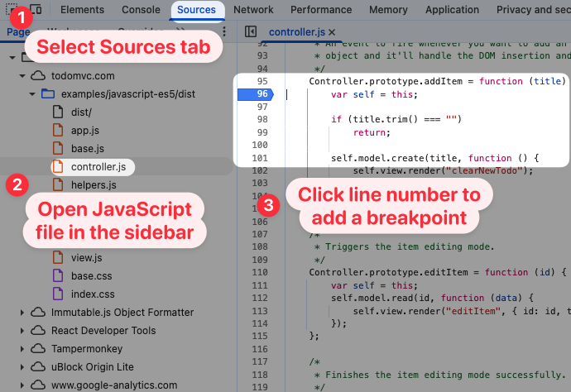
Task: Click the cloud icon of React Developer Tools
Action: coord(38,331)
